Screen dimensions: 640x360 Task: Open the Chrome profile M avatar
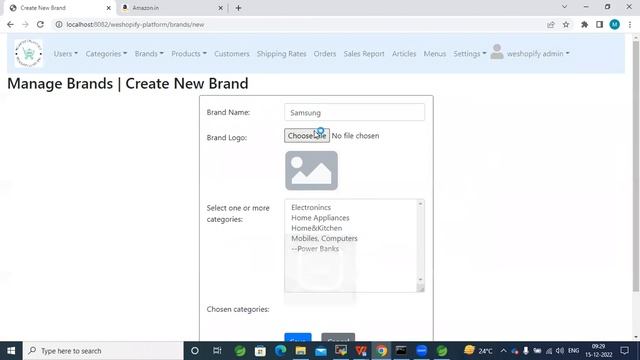click(x=615, y=24)
